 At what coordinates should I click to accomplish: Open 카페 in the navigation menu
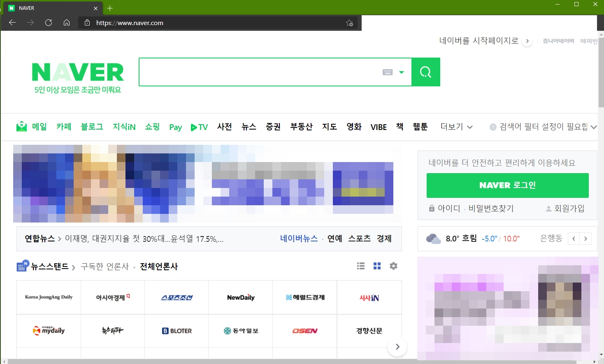(x=64, y=127)
